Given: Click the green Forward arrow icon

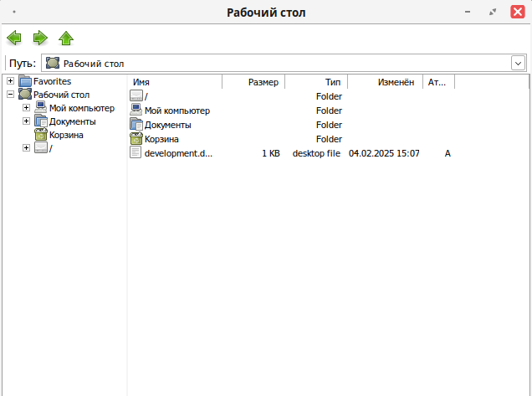Looking at the screenshot, I should [x=40, y=38].
